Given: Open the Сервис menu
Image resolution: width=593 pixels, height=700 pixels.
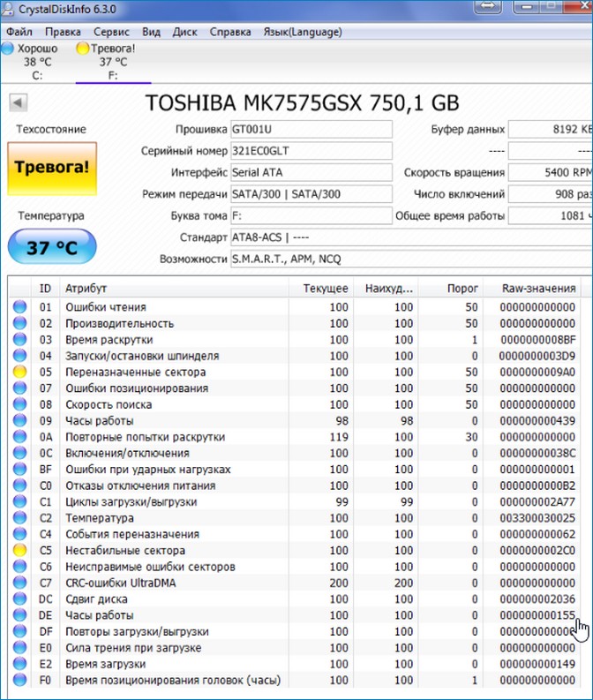Looking at the screenshot, I should click(x=113, y=32).
